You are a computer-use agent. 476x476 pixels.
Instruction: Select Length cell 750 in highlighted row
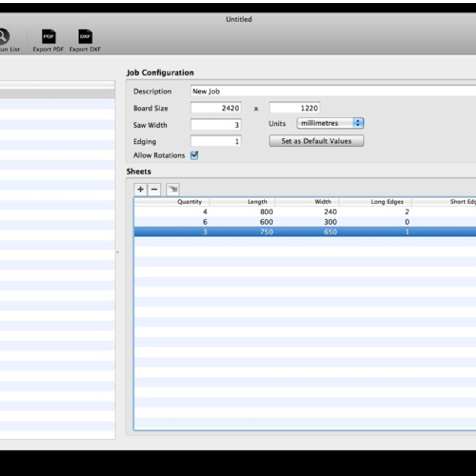pos(266,232)
